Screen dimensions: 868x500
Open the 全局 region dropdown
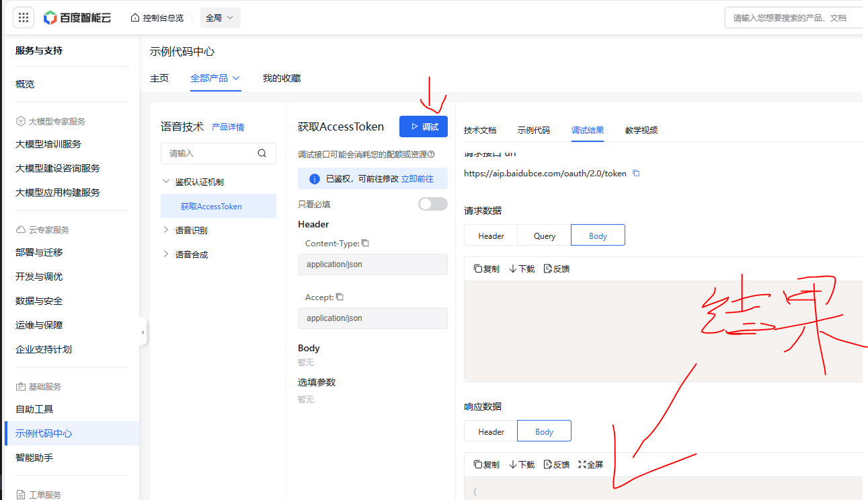pos(220,17)
